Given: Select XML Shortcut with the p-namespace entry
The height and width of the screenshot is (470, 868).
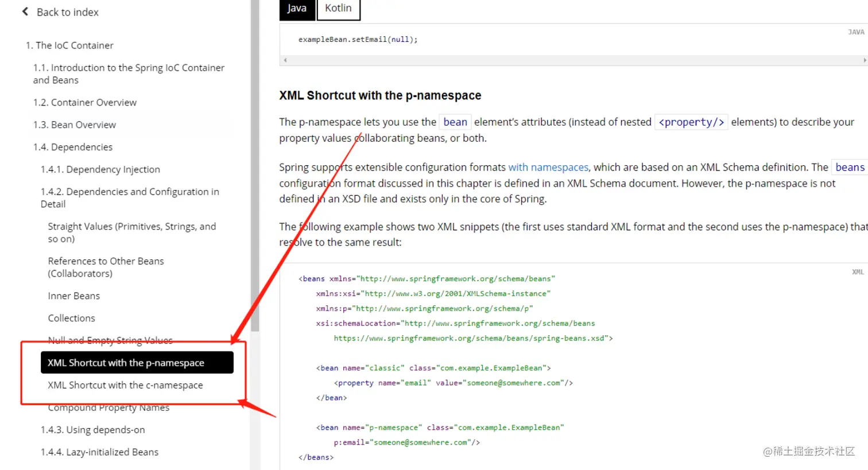Looking at the screenshot, I should (137, 363).
